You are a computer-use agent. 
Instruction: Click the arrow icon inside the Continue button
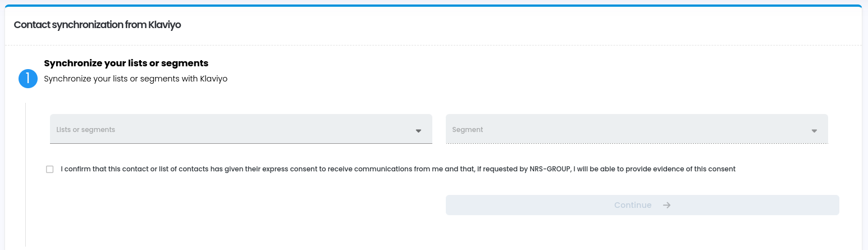tap(666, 205)
